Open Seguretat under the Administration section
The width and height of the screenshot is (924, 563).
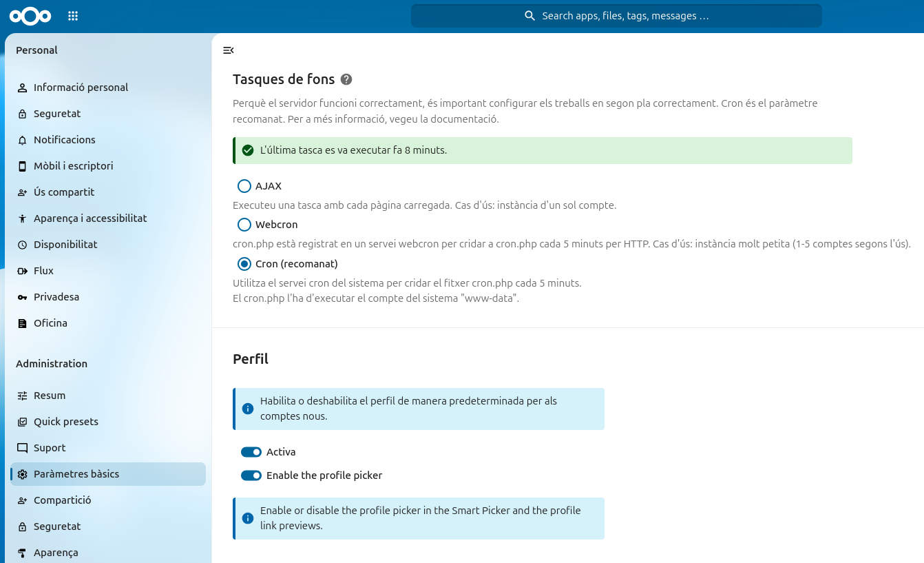(108, 526)
